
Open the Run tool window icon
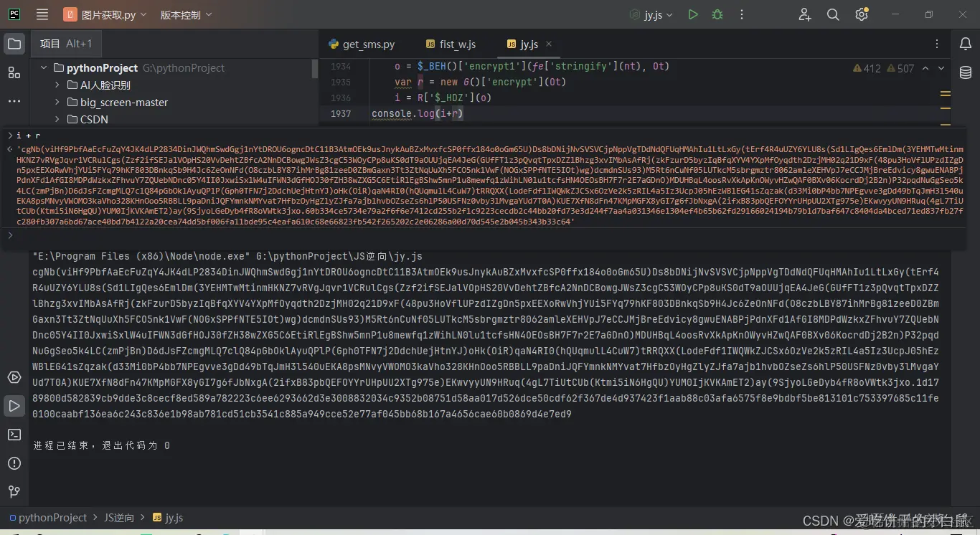pos(14,406)
